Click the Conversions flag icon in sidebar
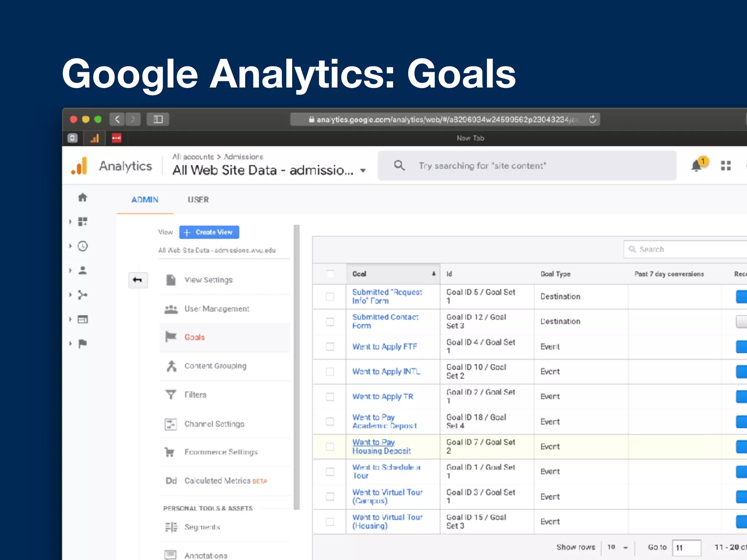This screenshot has width=747, height=560. (83, 343)
